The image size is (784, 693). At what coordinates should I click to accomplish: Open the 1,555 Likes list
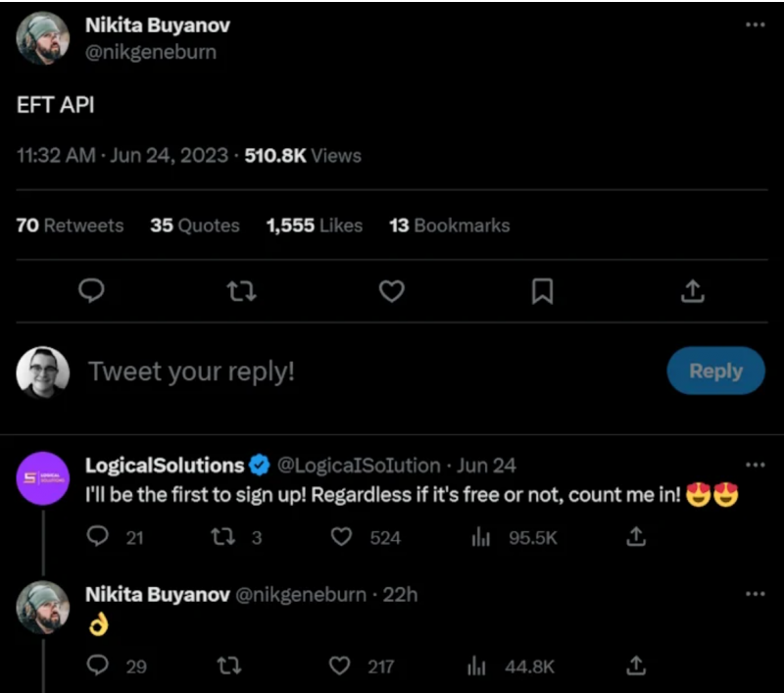click(x=314, y=225)
